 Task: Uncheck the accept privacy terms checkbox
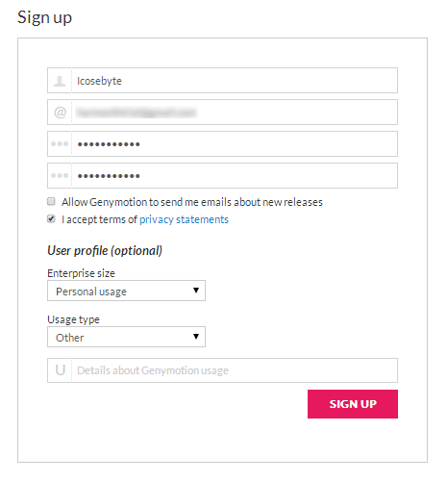[x=51, y=218]
